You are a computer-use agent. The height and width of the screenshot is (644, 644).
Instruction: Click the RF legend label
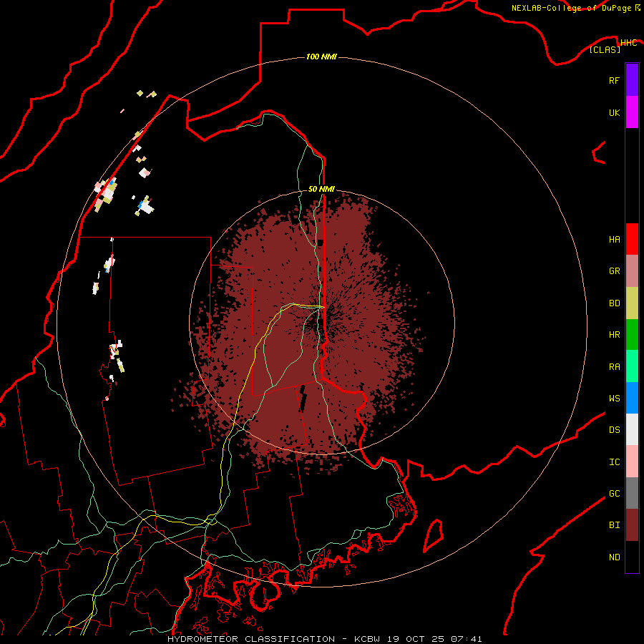pos(614,80)
